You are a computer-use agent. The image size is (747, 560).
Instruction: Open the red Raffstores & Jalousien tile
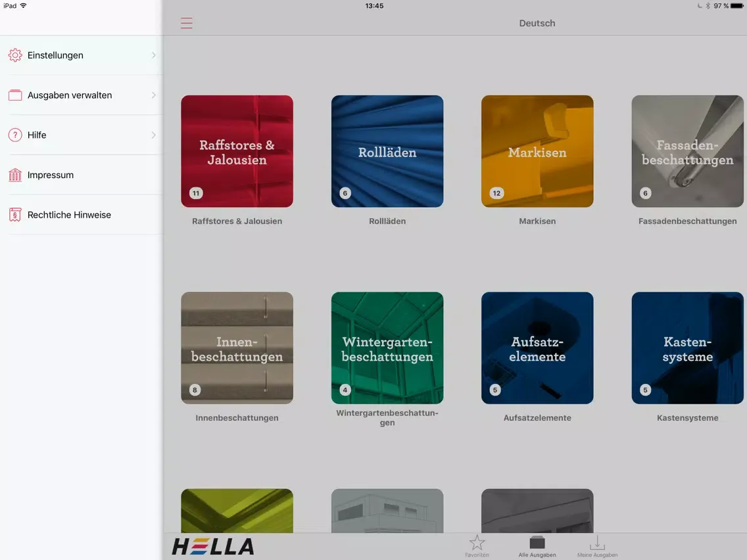pos(237,151)
